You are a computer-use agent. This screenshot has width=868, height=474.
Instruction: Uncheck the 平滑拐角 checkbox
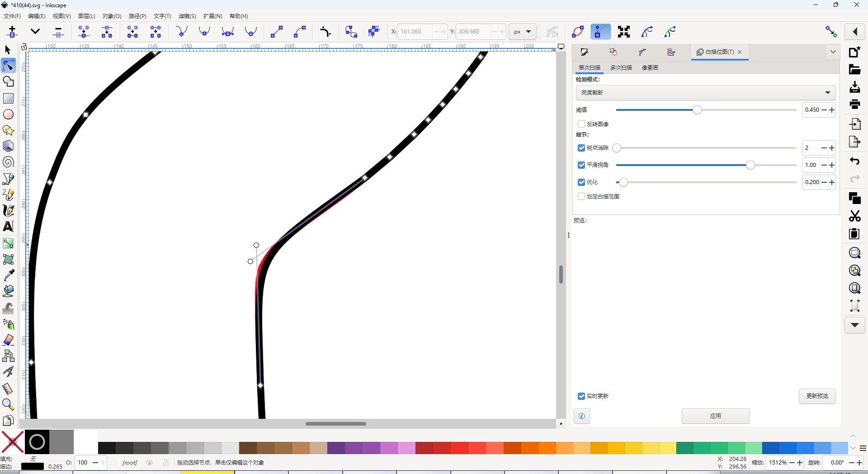[581, 165]
